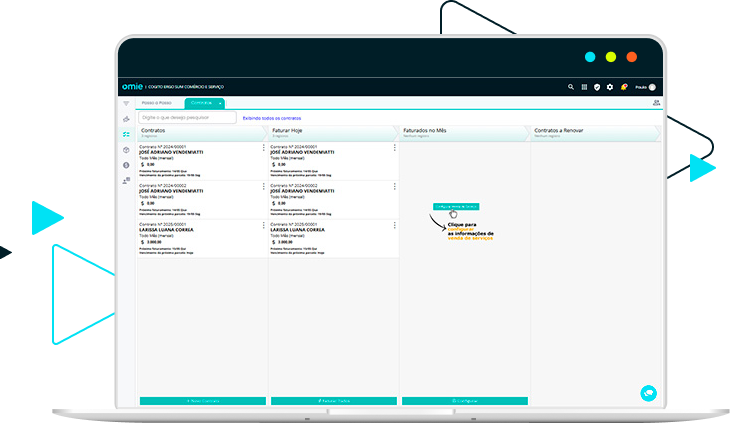This screenshot has width=730, height=424.
Task: Open options menu for contract 2024/00002 in Faturar Hoje
Action: [394, 186]
